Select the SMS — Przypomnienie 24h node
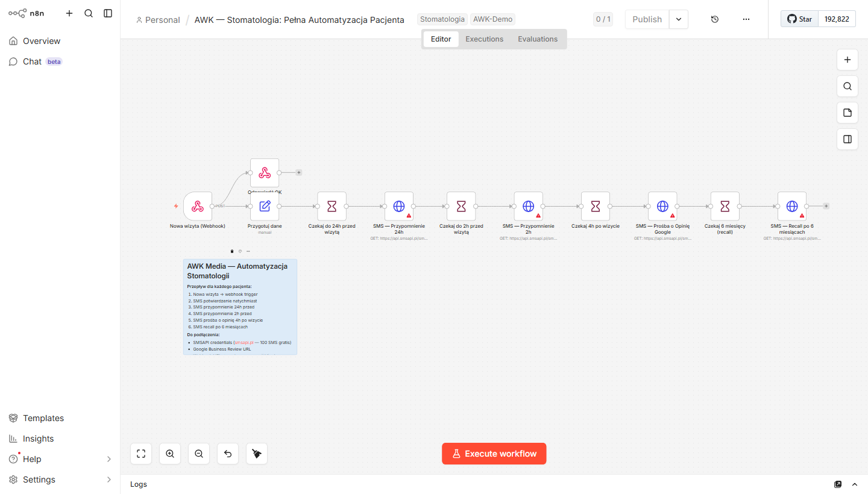This screenshot has width=868, height=494. click(399, 207)
